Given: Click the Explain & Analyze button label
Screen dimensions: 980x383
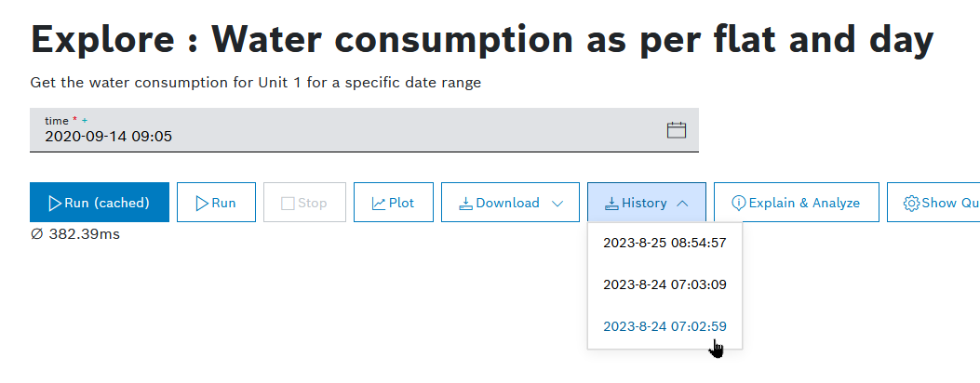Looking at the screenshot, I should [x=804, y=203].
